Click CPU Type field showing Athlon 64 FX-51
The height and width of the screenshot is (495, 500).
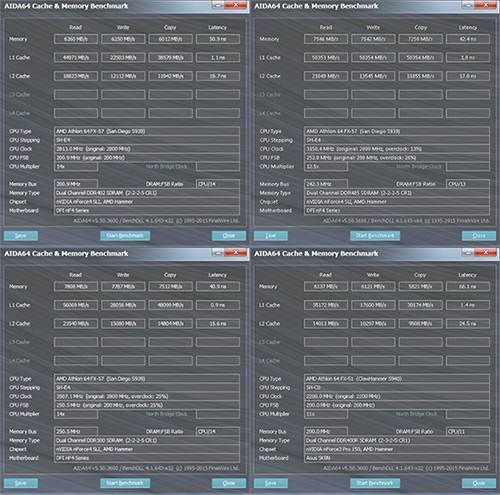pos(397,379)
